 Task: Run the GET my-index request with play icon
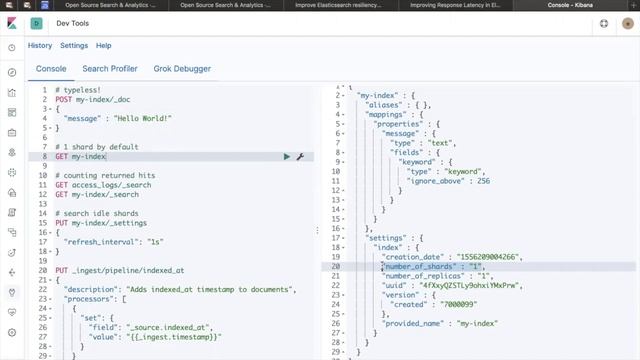pos(287,157)
